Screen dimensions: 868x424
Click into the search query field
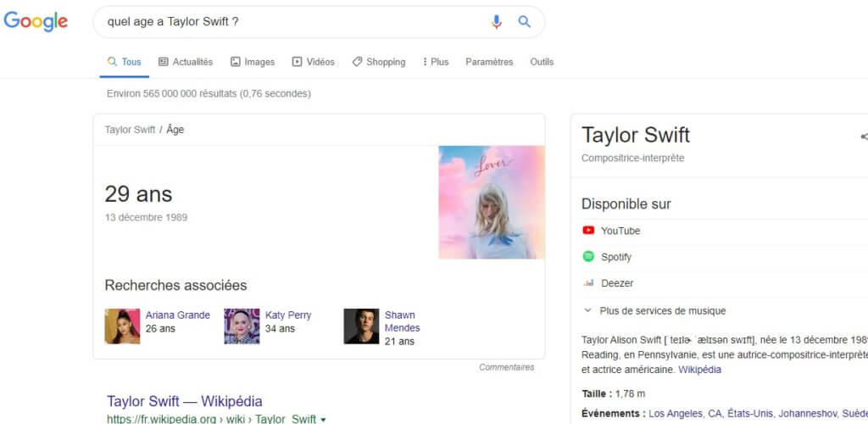288,22
